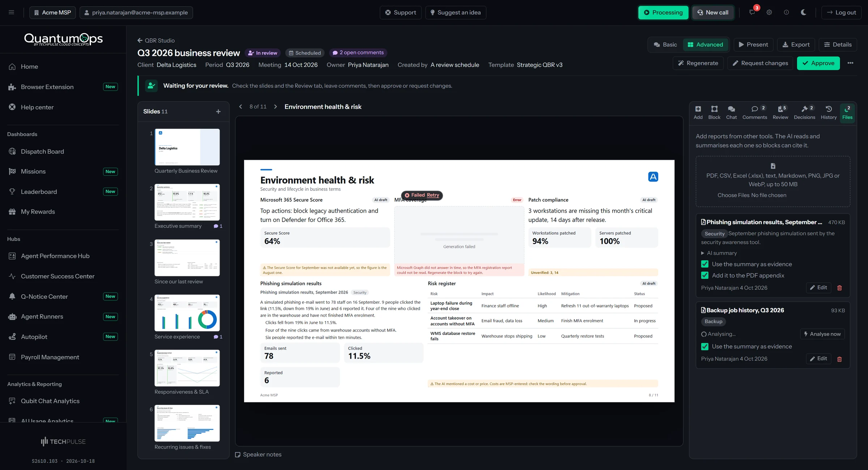
Task: Select the Service experience slide thumbnail
Action: [x=187, y=313]
